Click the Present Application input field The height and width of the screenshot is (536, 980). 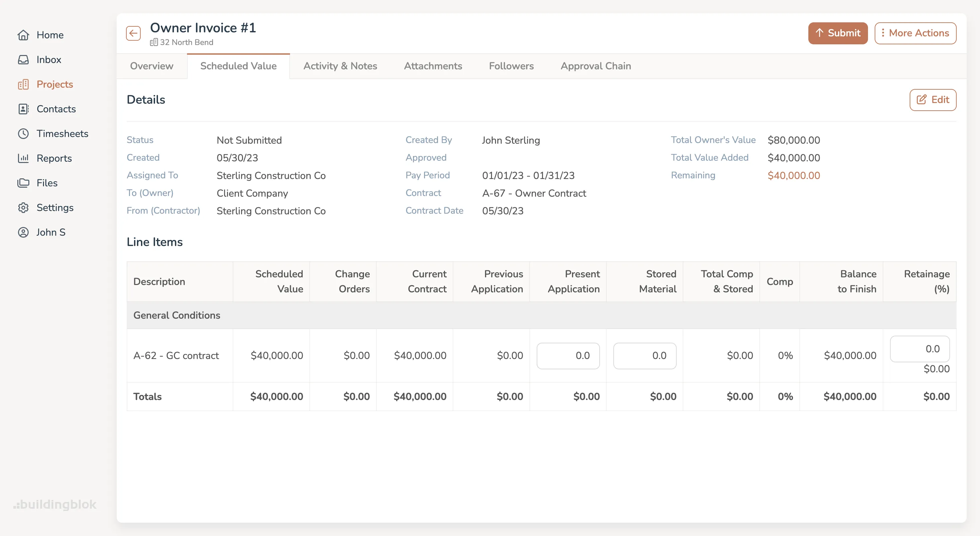point(568,356)
